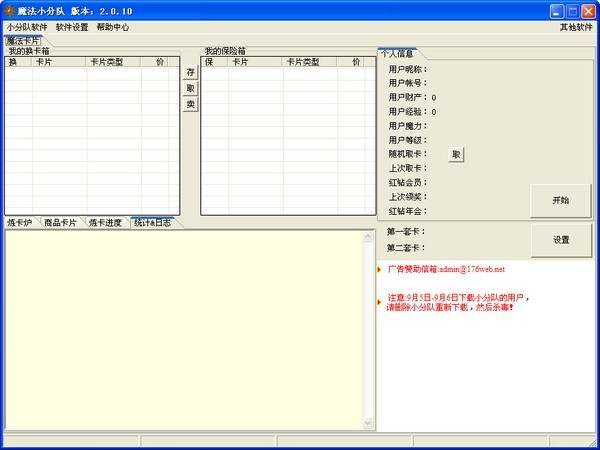Click the 存 button between the boxes
600x450 pixels.
tap(191, 72)
